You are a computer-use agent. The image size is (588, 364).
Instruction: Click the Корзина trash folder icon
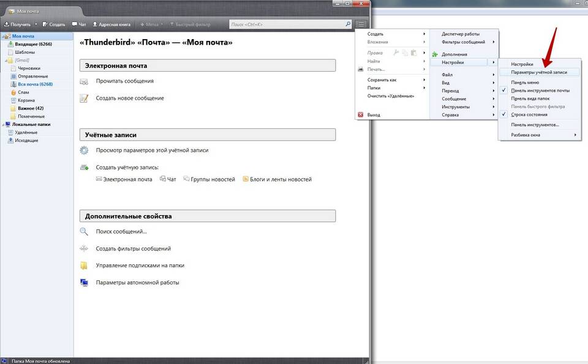tap(13, 100)
